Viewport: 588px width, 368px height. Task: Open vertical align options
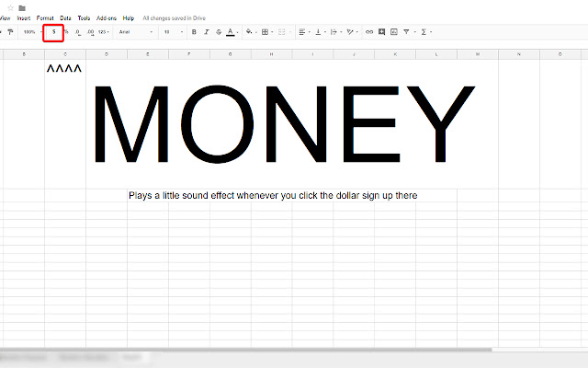(318, 32)
